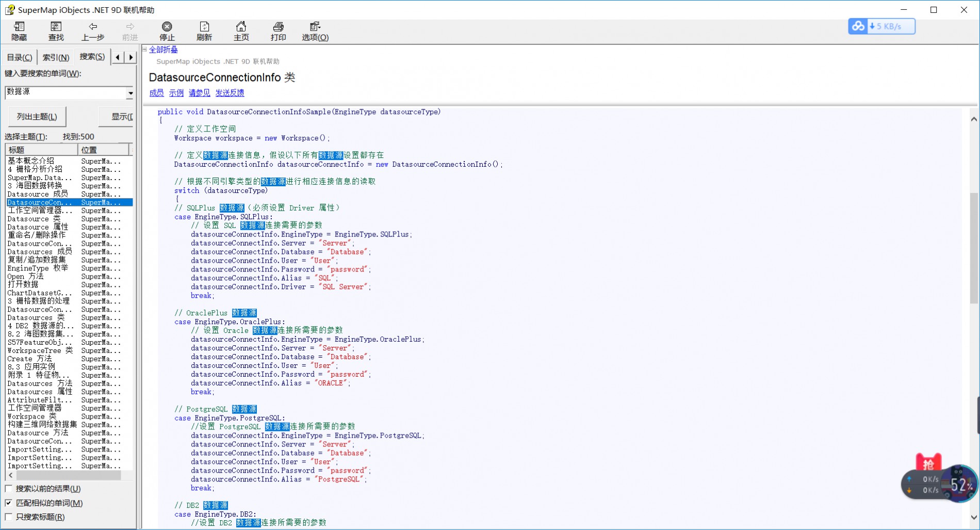Sort by the 标题 column header
The image size is (980, 530).
click(42, 150)
